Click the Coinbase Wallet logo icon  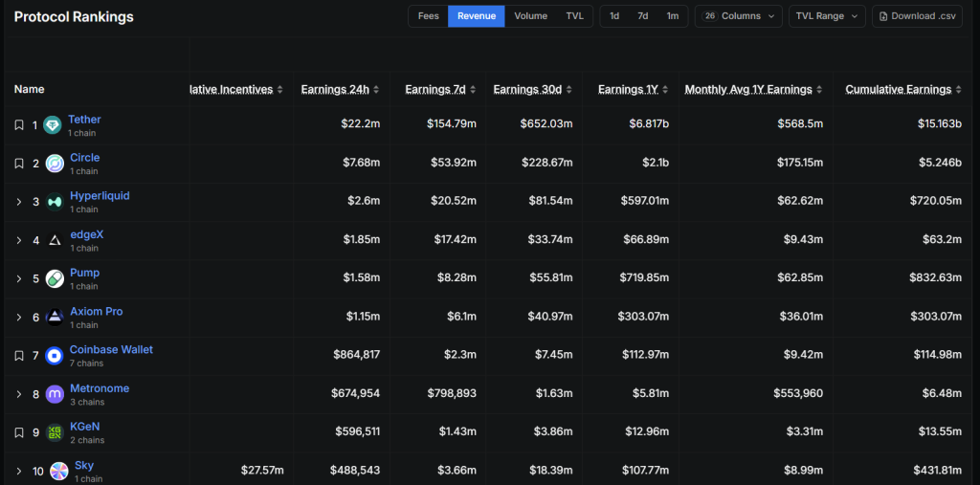pos(55,356)
